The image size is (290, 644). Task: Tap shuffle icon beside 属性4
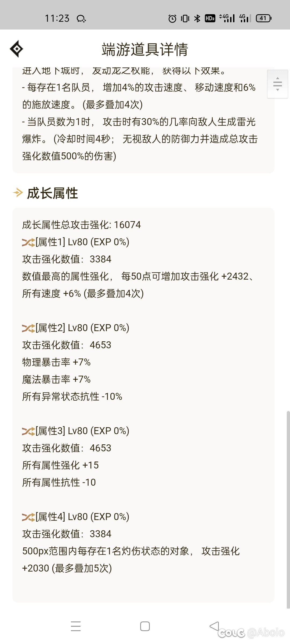28,517
